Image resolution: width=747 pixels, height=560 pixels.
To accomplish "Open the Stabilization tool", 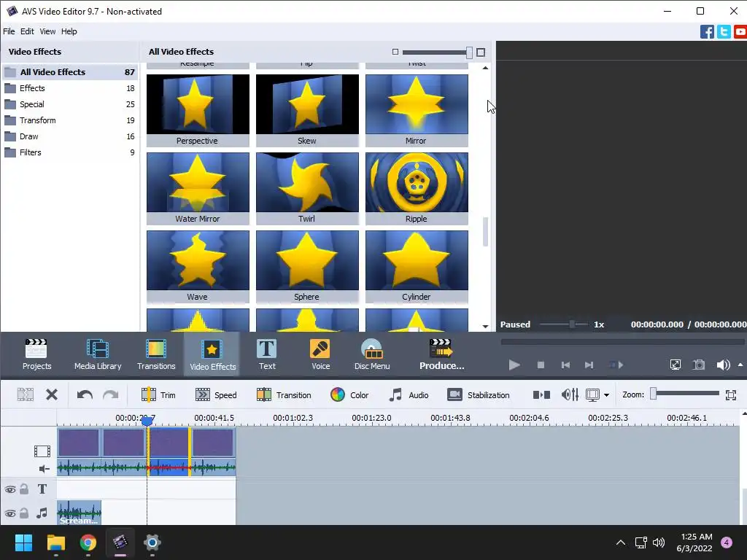I will pyautogui.click(x=479, y=394).
